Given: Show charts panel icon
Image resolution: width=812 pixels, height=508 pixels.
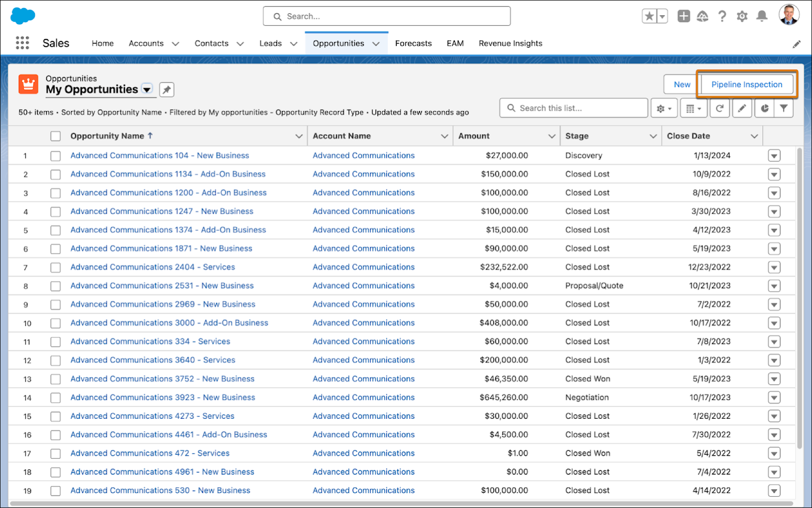Looking at the screenshot, I should tap(765, 108).
